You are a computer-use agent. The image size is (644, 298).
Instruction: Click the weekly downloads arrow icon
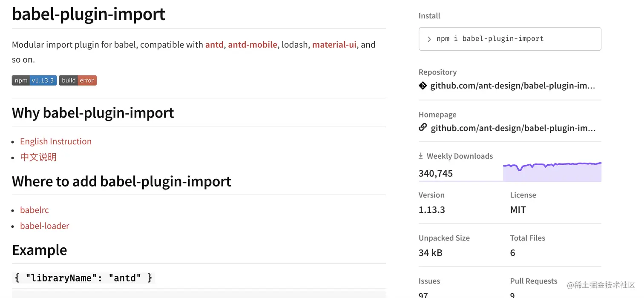pyautogui.click(x=421, y=156)
